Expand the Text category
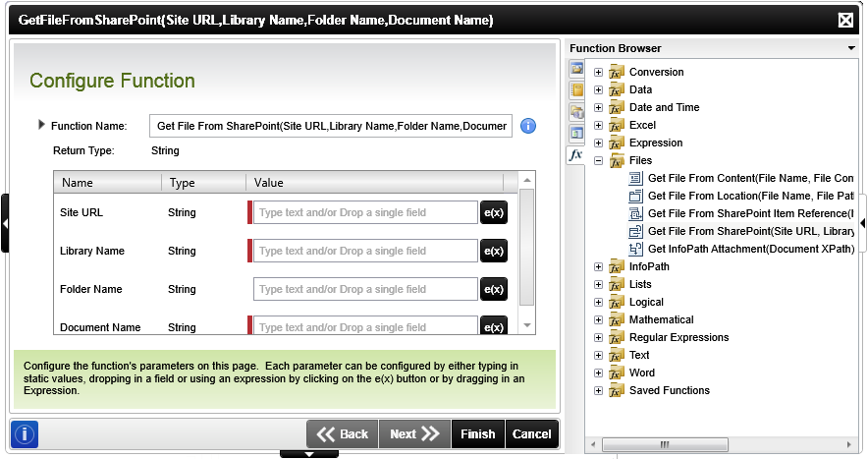Screen dimensions: 868x459 coord(598,356)
